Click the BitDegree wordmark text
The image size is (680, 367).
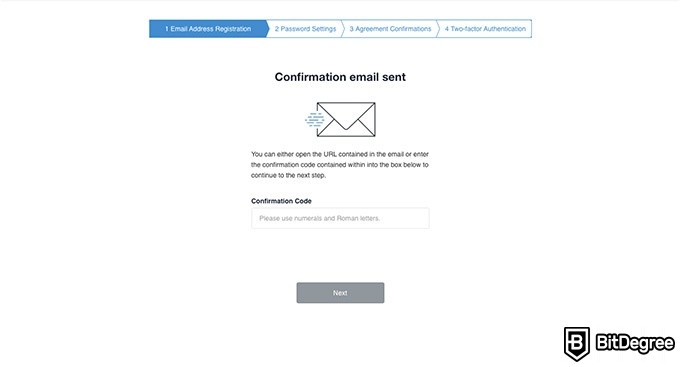pos(635,343)
